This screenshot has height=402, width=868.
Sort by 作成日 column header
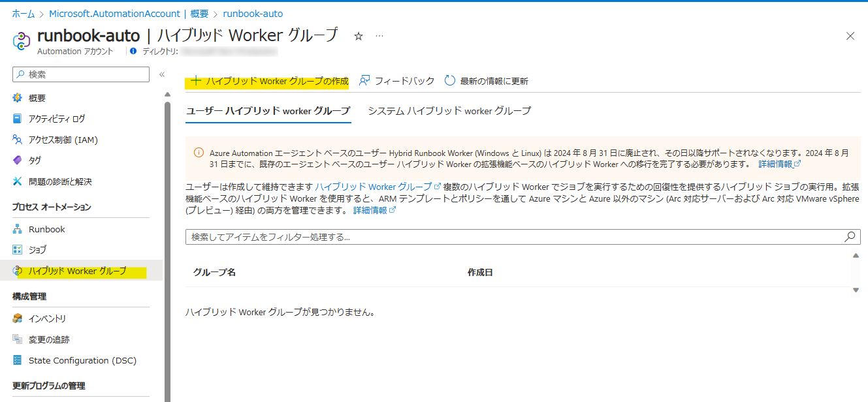[480, 272]
